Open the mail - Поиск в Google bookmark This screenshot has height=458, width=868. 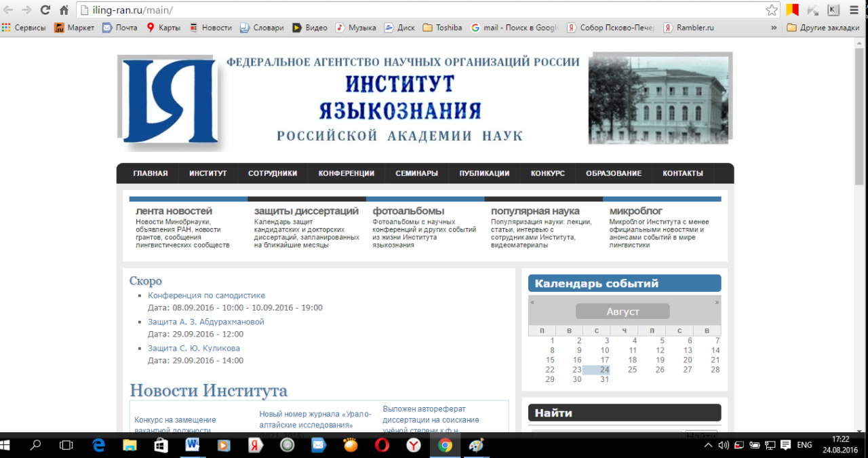coord(515,28)
